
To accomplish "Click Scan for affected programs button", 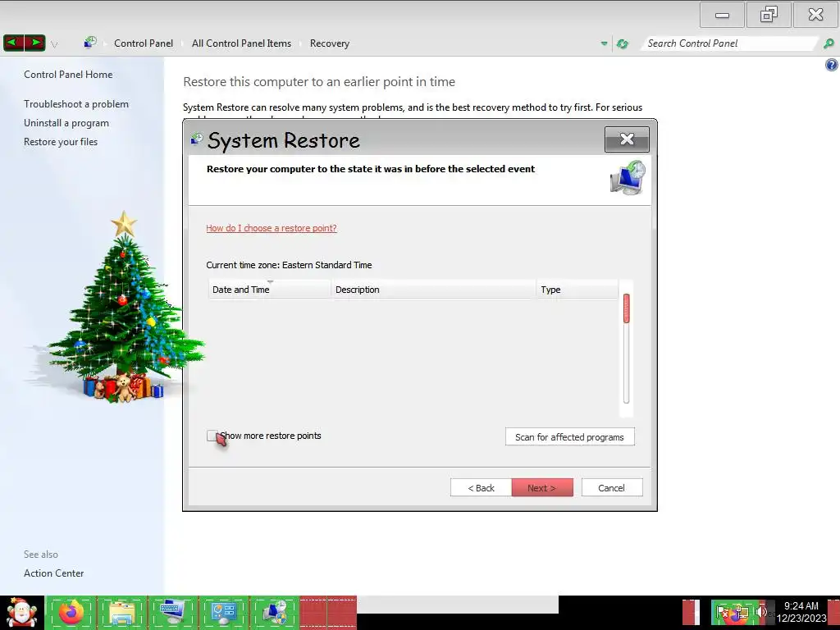I will 569,436.
